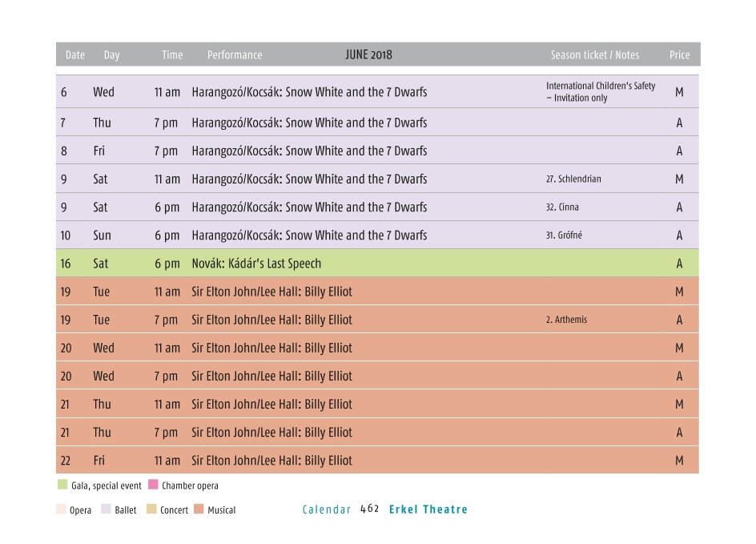This screenshot has height=544, width=756.
Task: Click page number 462 in footer
Action: (x=370, y=509)
